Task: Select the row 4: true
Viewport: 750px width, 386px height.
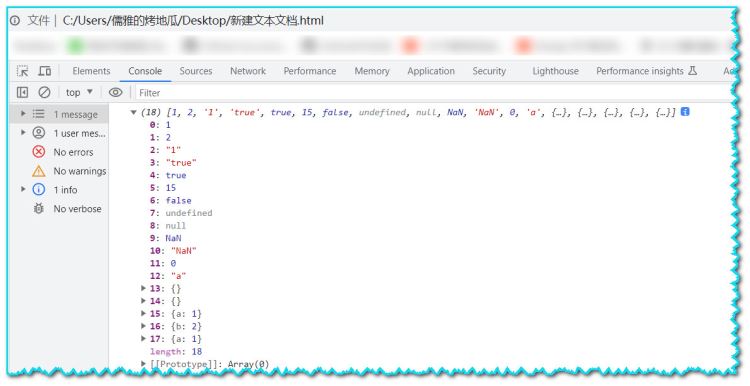Action: [168, 175]
